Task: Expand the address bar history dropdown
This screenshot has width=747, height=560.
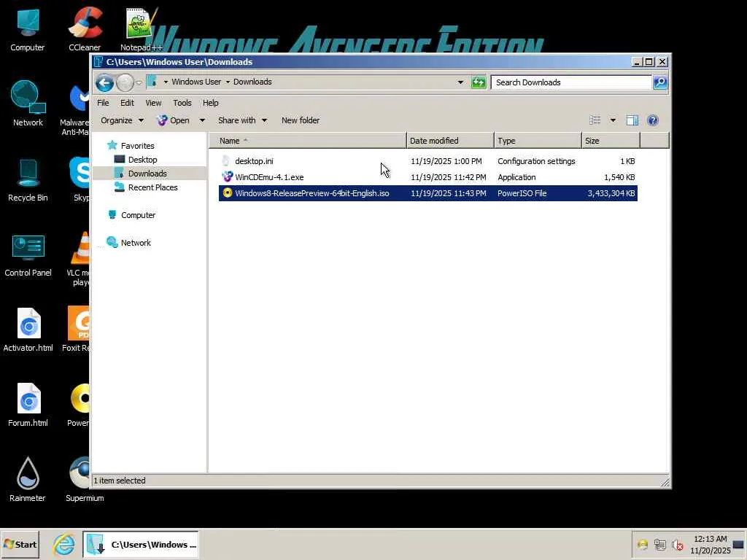Action: click(460, 82)
